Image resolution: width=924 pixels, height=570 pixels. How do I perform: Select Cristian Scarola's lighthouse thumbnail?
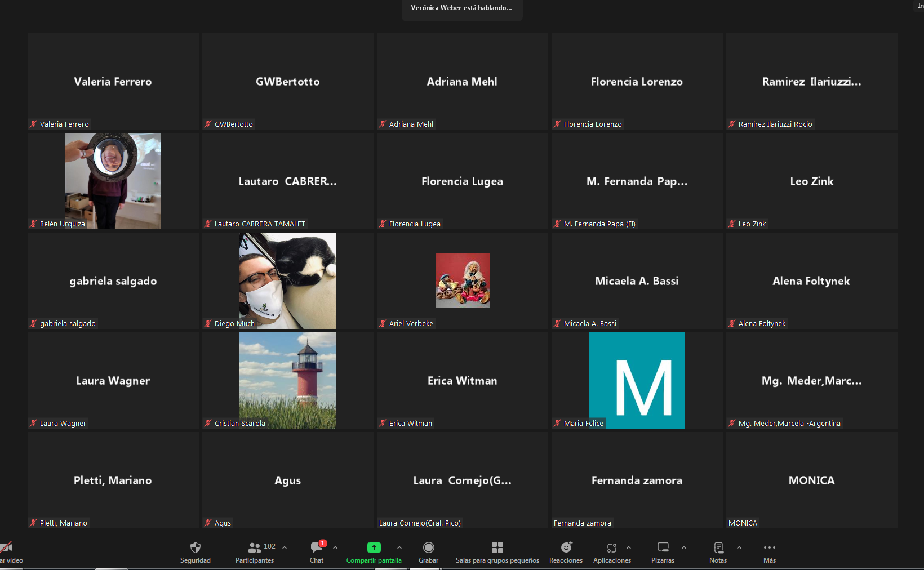click(x=287, y=380)
